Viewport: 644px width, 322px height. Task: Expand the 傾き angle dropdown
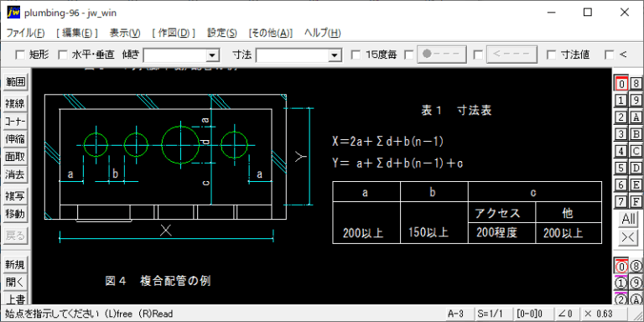pyautogui.click(x=212, y=55)
